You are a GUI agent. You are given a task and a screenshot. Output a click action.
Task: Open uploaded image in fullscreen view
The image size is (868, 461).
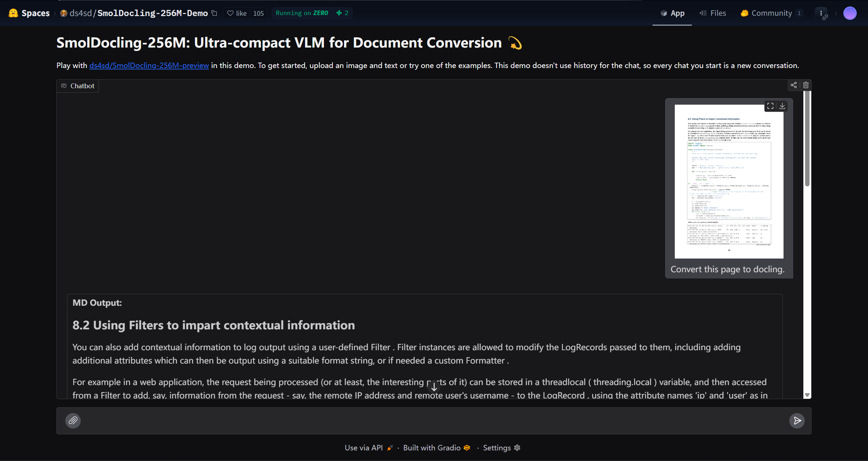[x=770, y=106]
